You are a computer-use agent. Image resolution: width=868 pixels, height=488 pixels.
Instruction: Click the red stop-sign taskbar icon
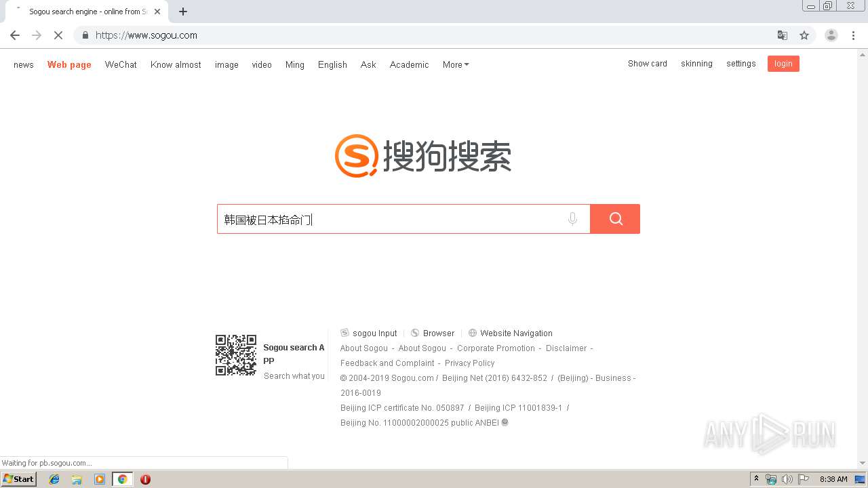tap(145, 479)
